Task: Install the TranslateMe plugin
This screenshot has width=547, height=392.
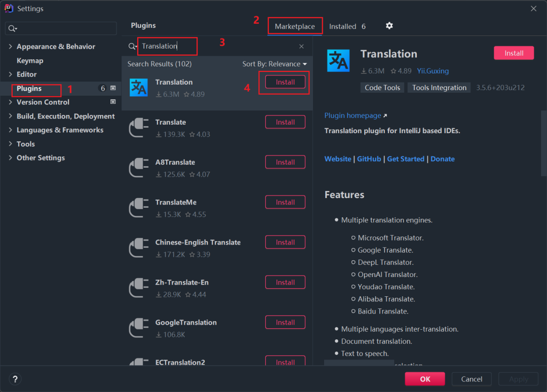Action: 285,202
